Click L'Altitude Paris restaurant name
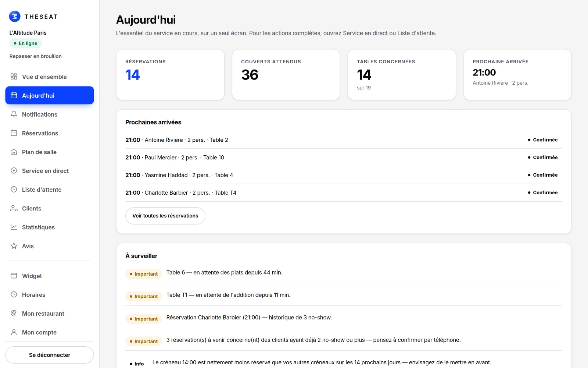Screen dimensions: 588x368 [x=28, y=33]
